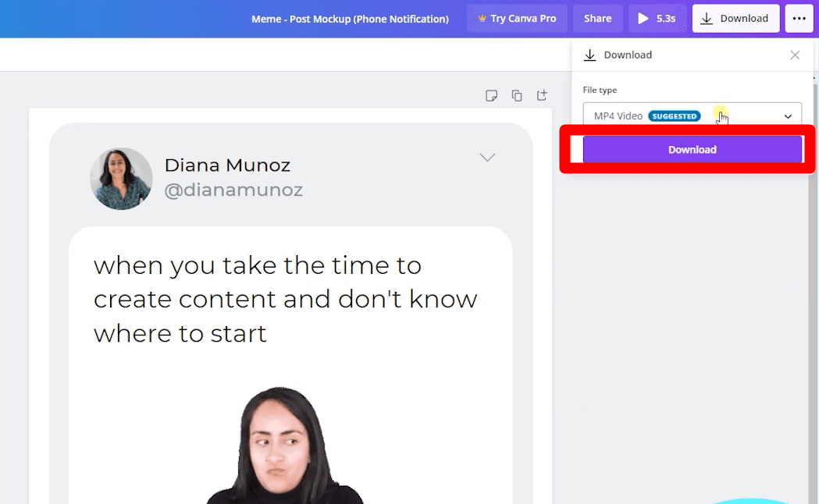Click the design title Meme - Post Mockup
The height and width of the screenshot is (504, 819).
coord(350,19)
